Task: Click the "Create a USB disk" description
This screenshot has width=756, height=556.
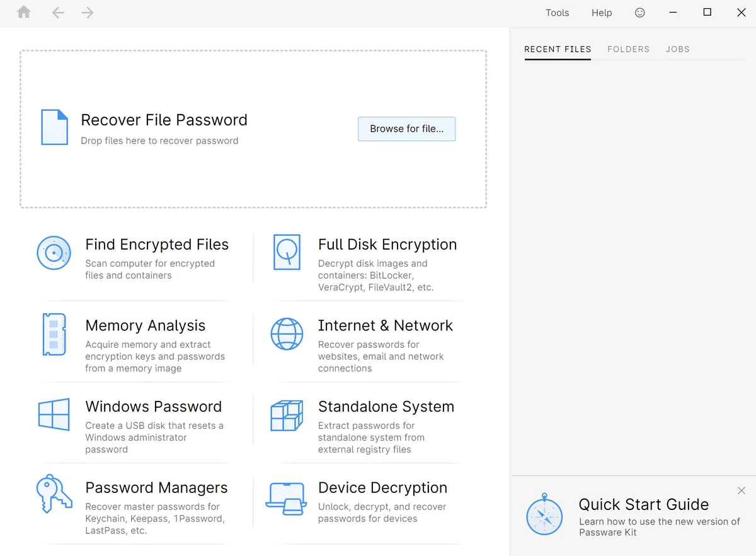Action: click(x=154, y=437)
